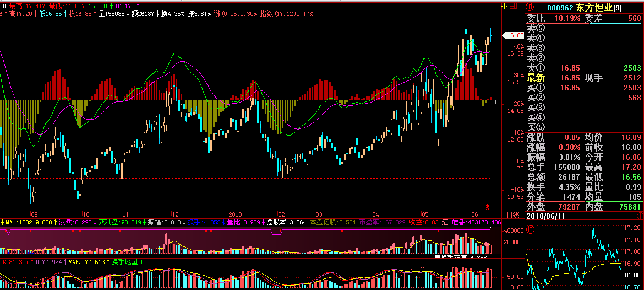
Task: Click the green 16.231 indicator value
Action: pyautogui.click(x=97, y=6)
